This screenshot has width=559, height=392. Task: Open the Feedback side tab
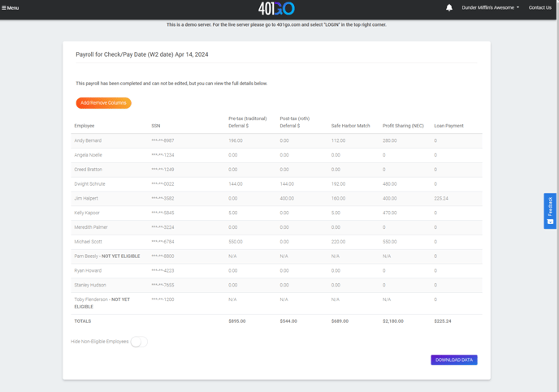550,210
